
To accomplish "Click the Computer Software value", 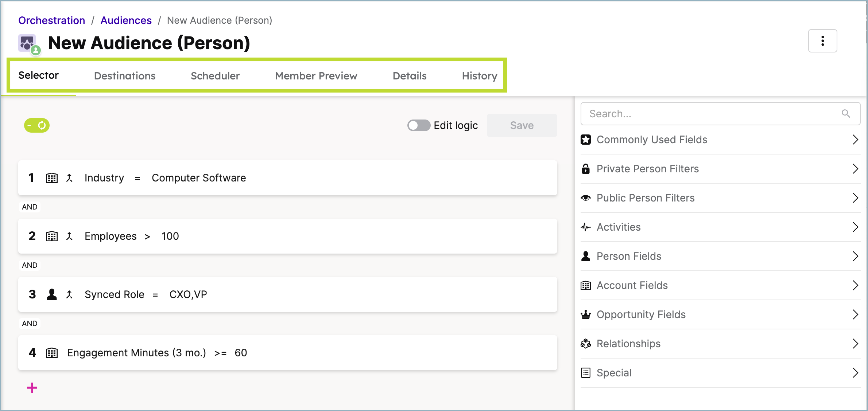I will [x=199, y=178].
